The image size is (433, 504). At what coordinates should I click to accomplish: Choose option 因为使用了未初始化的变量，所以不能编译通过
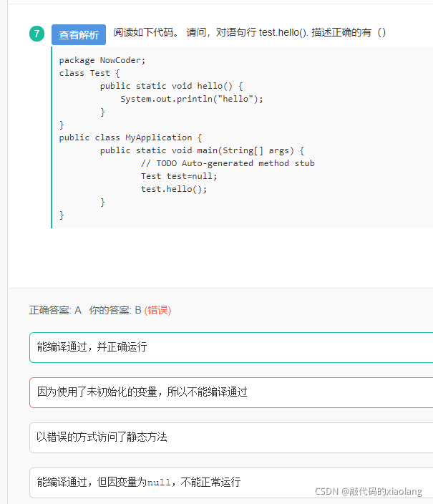point(231,392)
